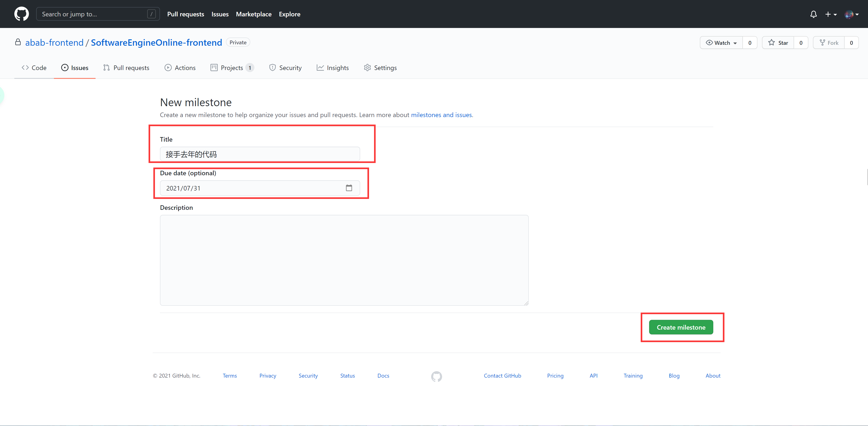This screenshot has height=426, width=868.
Task: Open Pull requests in top navigation
Action: pyautogui.click(x=185, y=14)
